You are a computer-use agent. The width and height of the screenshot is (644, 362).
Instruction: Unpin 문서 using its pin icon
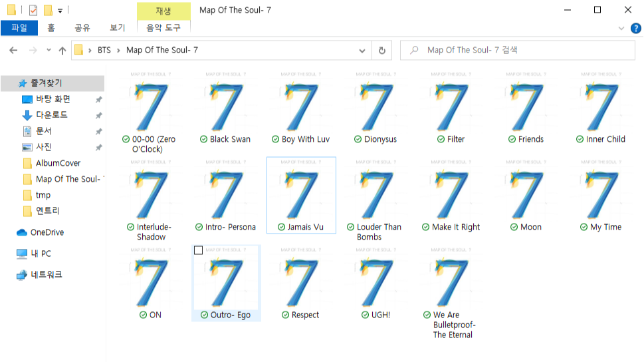click(x=98, y=132)
